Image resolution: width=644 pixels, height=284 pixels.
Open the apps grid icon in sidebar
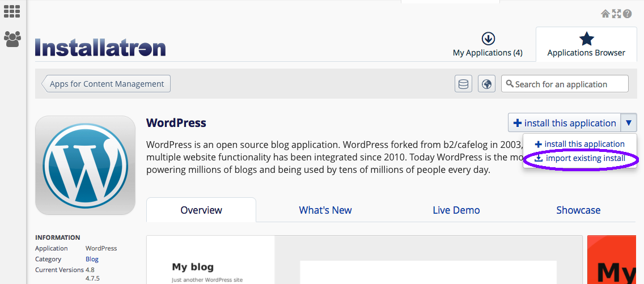(12, 11)
